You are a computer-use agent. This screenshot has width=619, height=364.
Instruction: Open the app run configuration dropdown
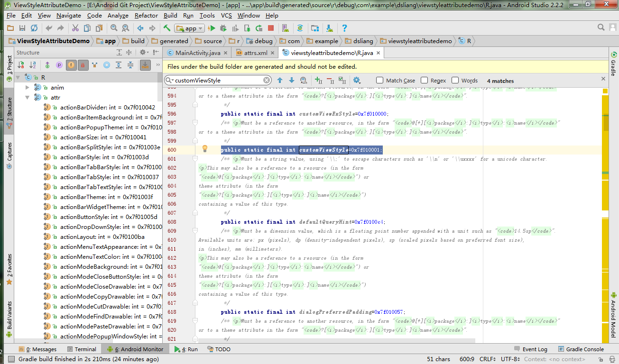[189, 28]
